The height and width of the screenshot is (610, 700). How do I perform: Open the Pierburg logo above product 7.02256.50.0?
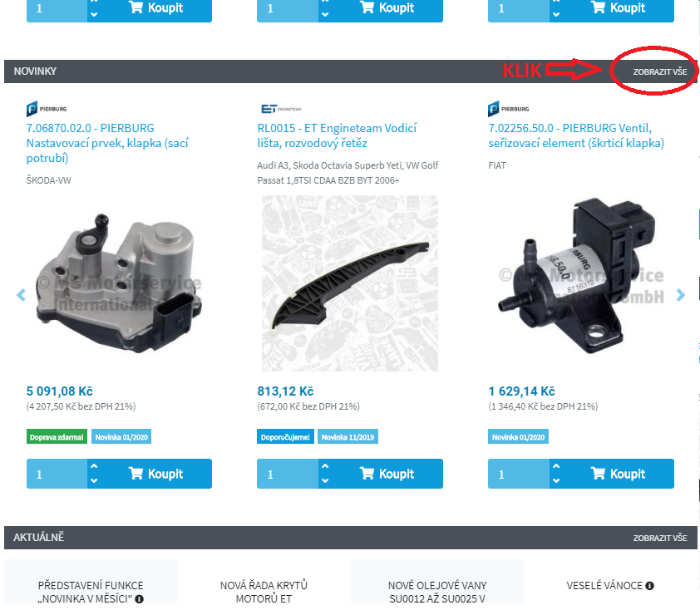(x=509, y=109)
